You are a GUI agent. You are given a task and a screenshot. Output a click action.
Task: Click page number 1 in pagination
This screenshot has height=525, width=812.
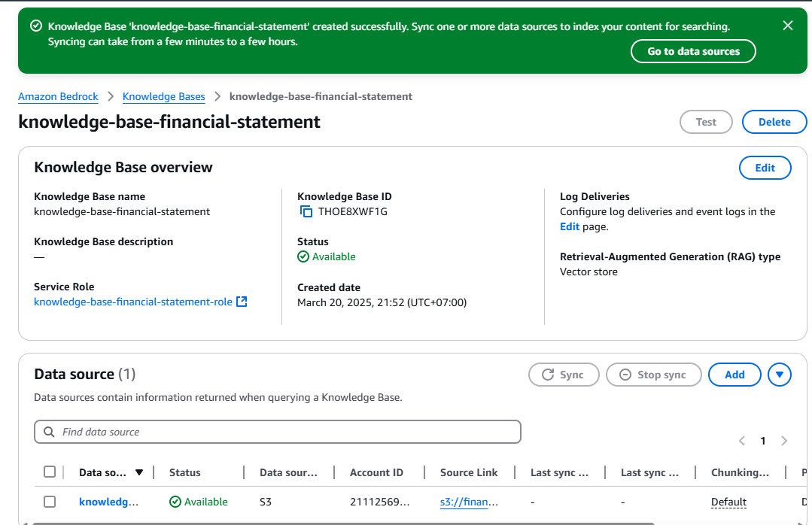(x=763, y=441)
